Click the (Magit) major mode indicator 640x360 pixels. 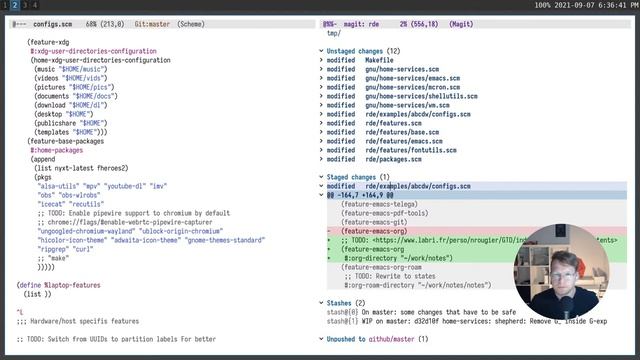tap(461, 24)
